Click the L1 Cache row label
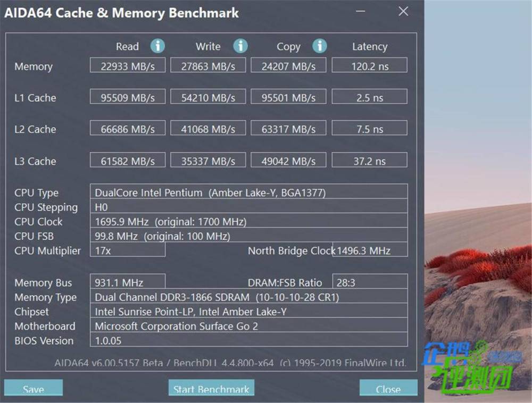The height and width of the screenshot is (403, 532). [x=35, y=98]
